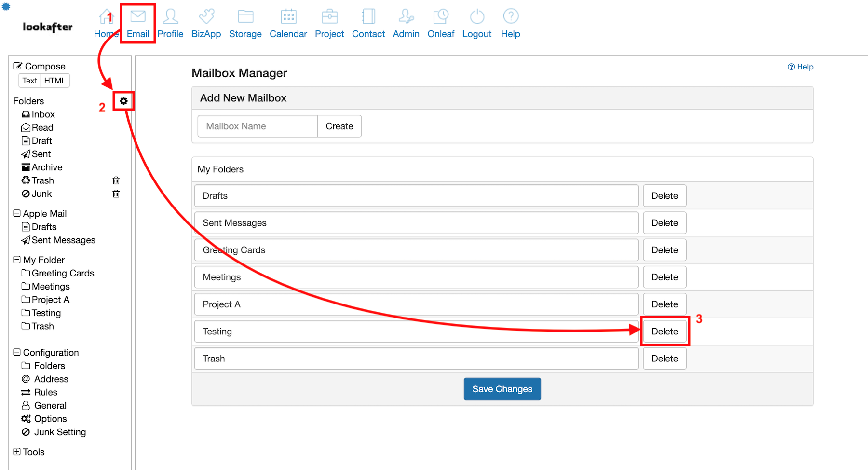Collapse the Apple Mail folder group
This screenshot has width=868, height=470.
pyautogui.click(x=17, y=213)
